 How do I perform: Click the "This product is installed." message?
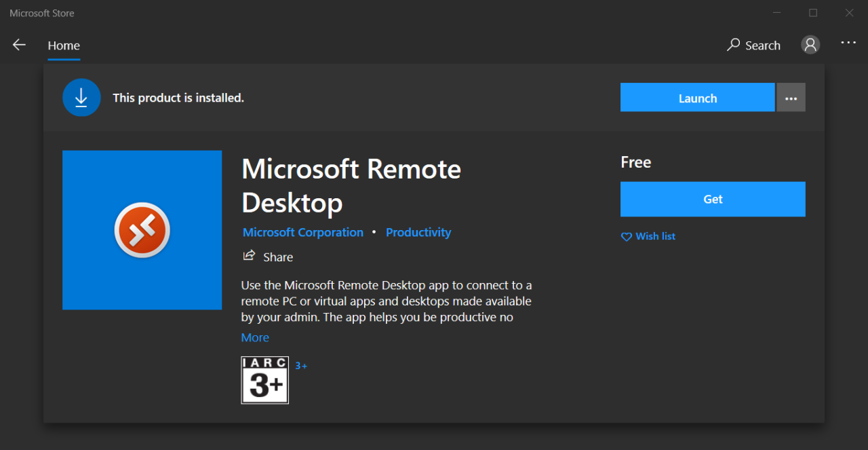click(178, 98)
